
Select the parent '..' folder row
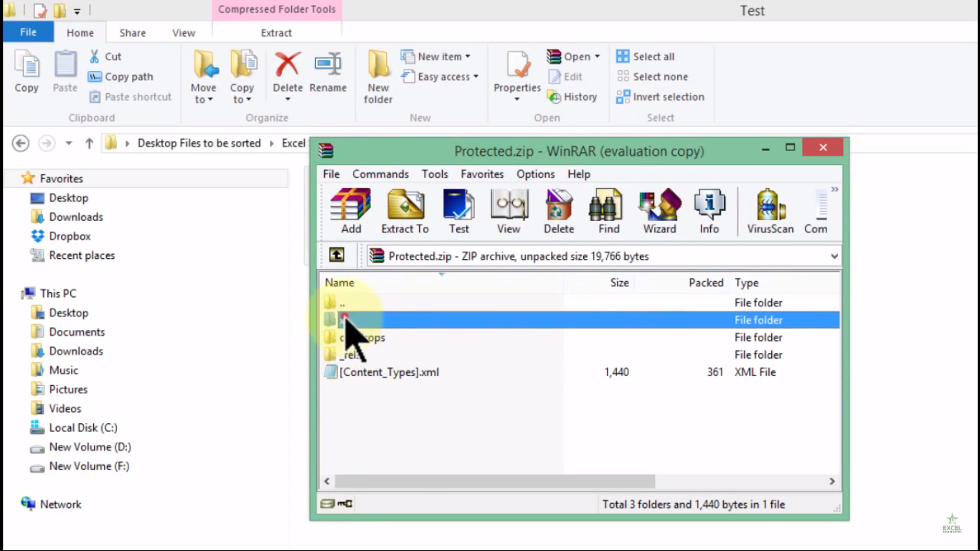[x=580, y=303]
